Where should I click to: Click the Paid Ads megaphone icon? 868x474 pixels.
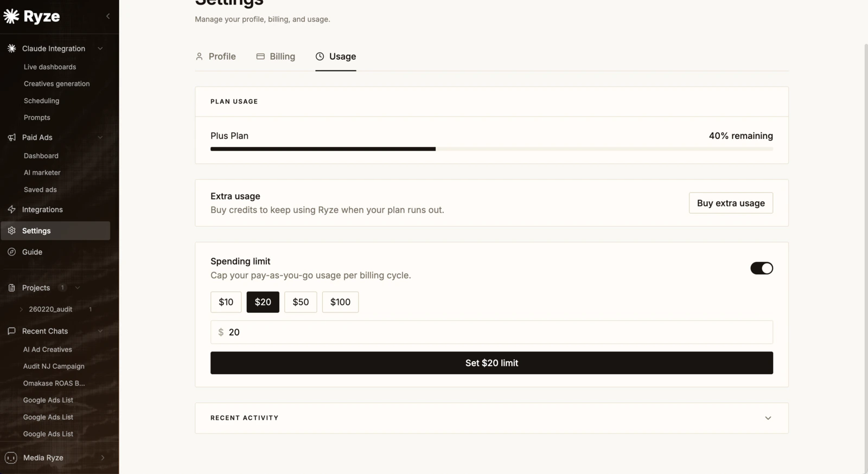(11, 137)
